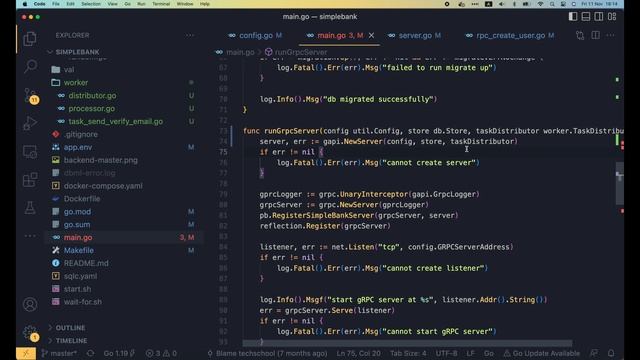Open the Search view in activity bar
Viewport: 640px width, 360px height.
tap(30, 66)
